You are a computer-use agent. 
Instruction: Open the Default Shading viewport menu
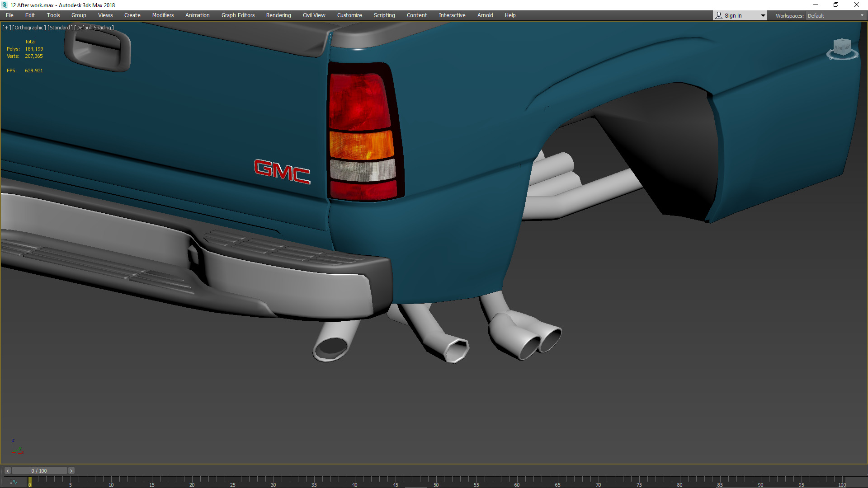coord(94,28)
